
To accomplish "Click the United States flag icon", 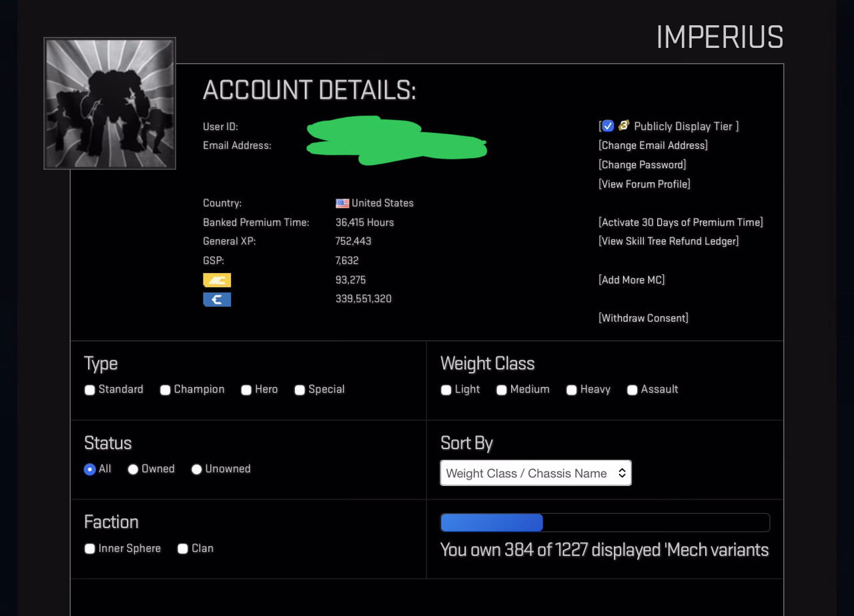I will pos(342,204).
